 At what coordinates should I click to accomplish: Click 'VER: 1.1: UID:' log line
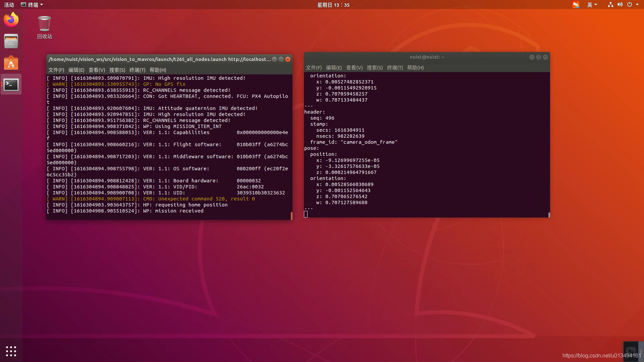tap(166, 193)
